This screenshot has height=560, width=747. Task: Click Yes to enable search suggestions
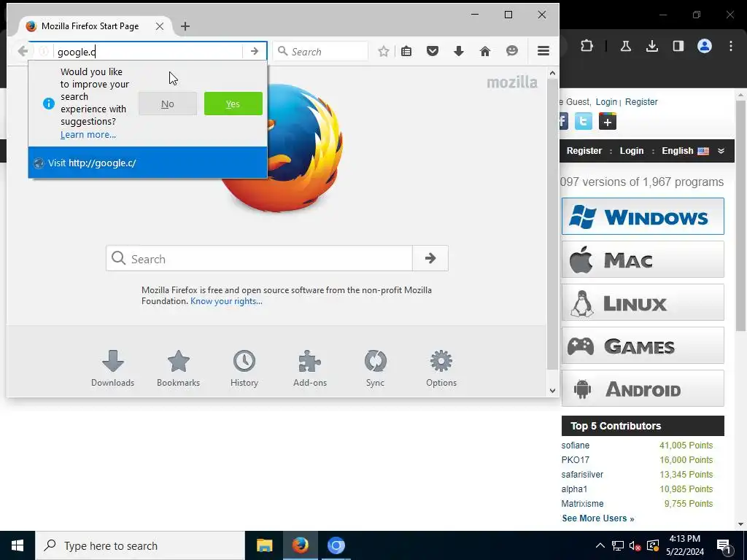[x=233, y=104]
